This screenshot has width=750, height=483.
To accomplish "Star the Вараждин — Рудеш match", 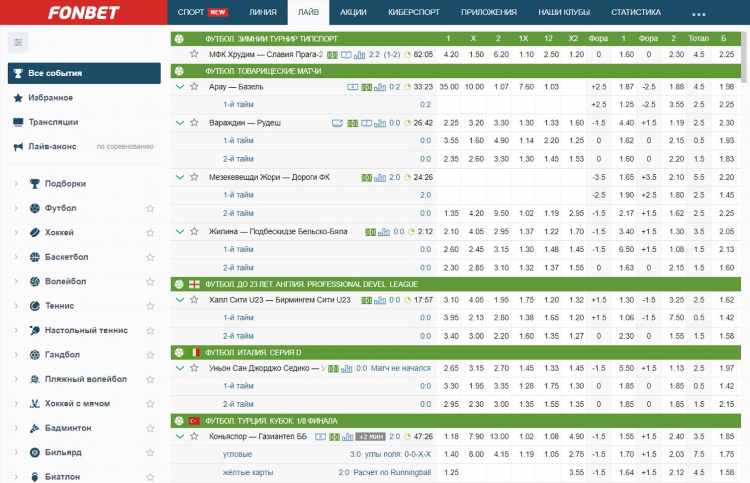I will (194, 122).
